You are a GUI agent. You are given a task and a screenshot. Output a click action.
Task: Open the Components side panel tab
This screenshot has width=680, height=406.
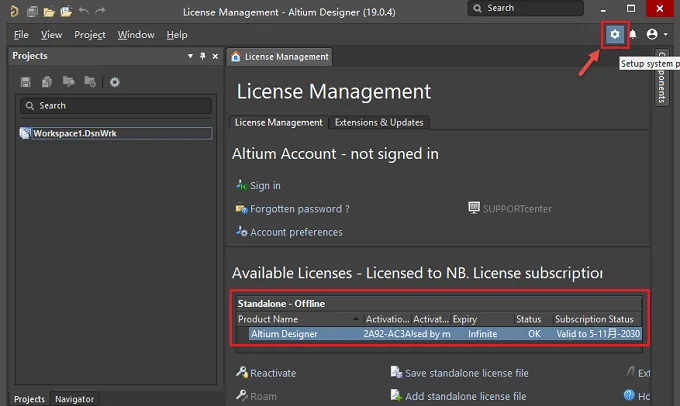coord(662,78)
